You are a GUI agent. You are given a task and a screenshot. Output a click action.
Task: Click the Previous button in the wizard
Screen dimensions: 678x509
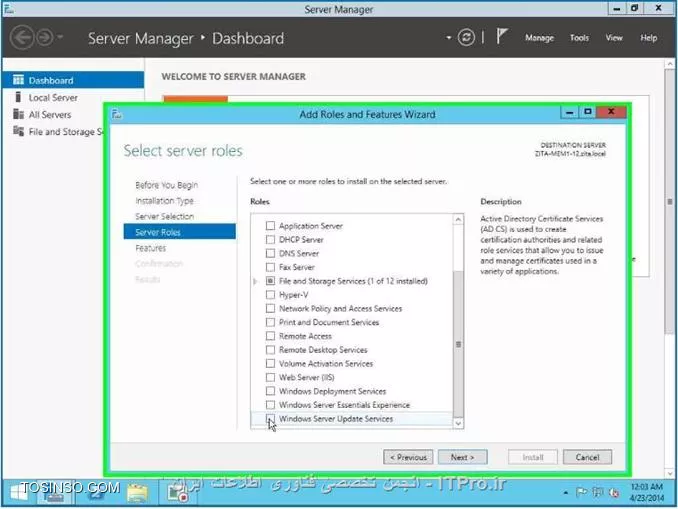[408, 457]
